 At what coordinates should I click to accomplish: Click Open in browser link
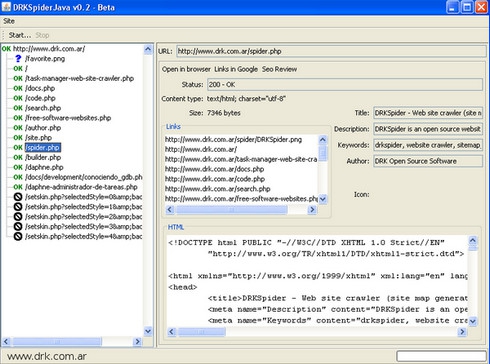point(186,69)
